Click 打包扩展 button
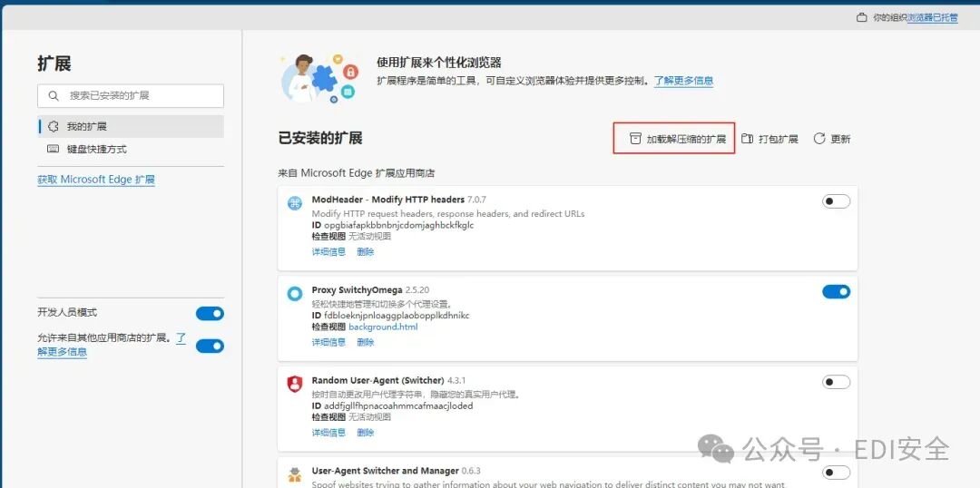980x488 pixels. (x=770, y=139)
